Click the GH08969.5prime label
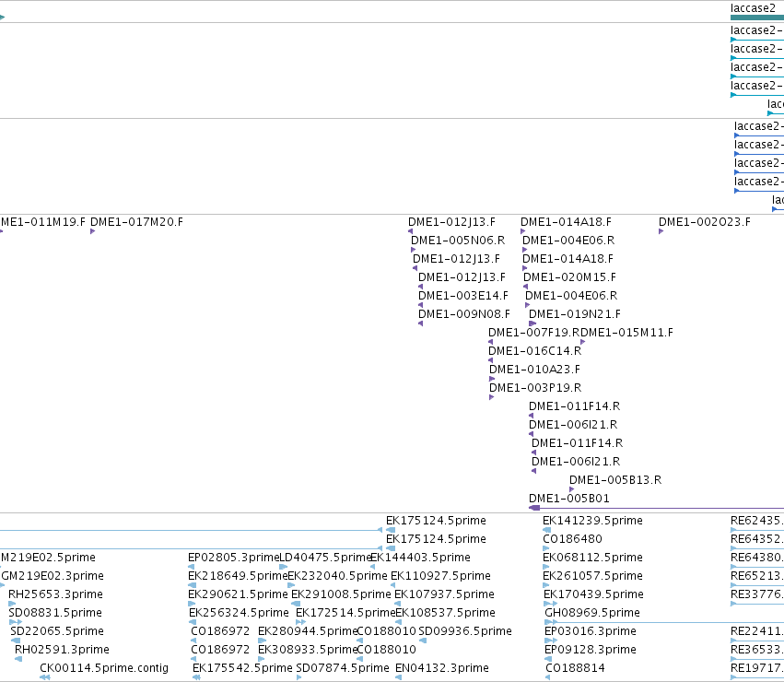Viewport: 784px width, 682px height. coord(592,613)
